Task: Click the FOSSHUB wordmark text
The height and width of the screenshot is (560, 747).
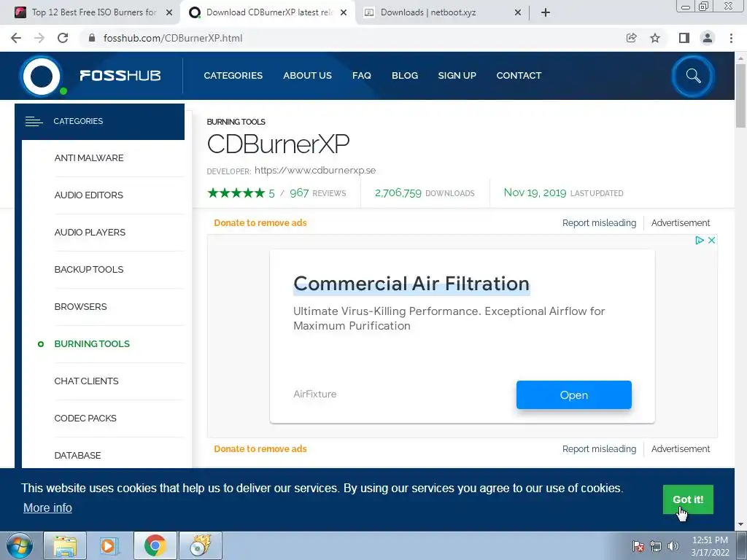Action: click(x=120, y=76)
